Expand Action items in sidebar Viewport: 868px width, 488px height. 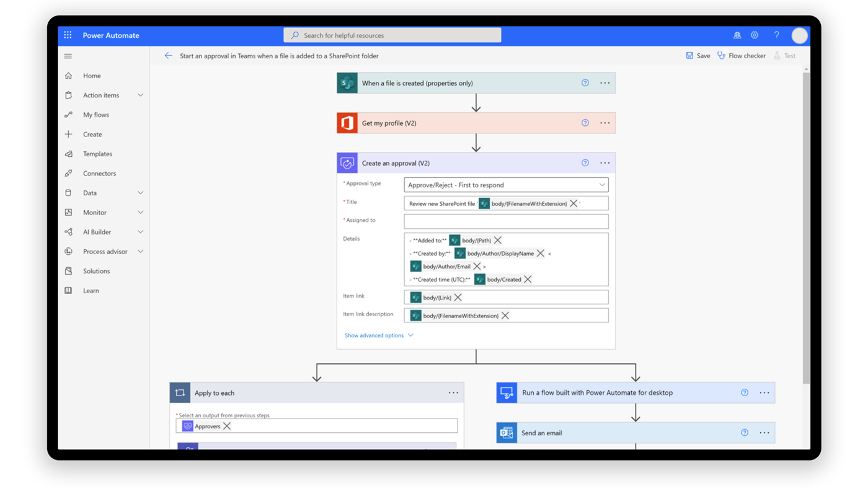click(140, 95)
